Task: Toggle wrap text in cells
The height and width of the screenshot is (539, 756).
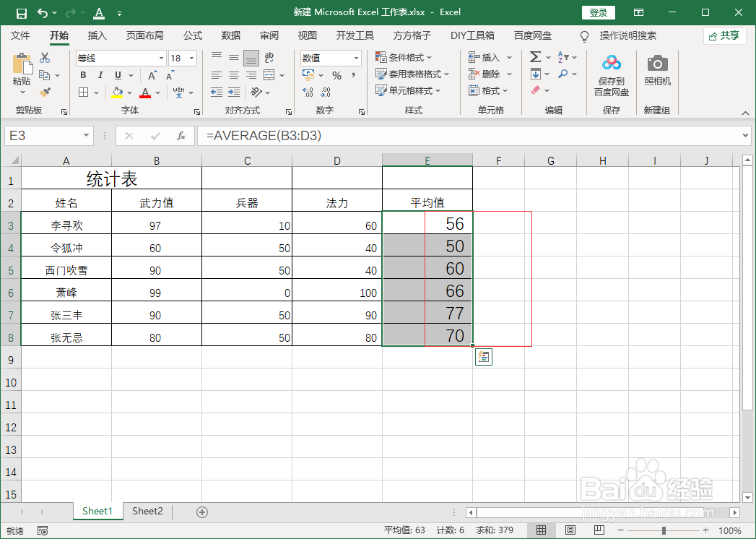Action: tap(269, 58)
